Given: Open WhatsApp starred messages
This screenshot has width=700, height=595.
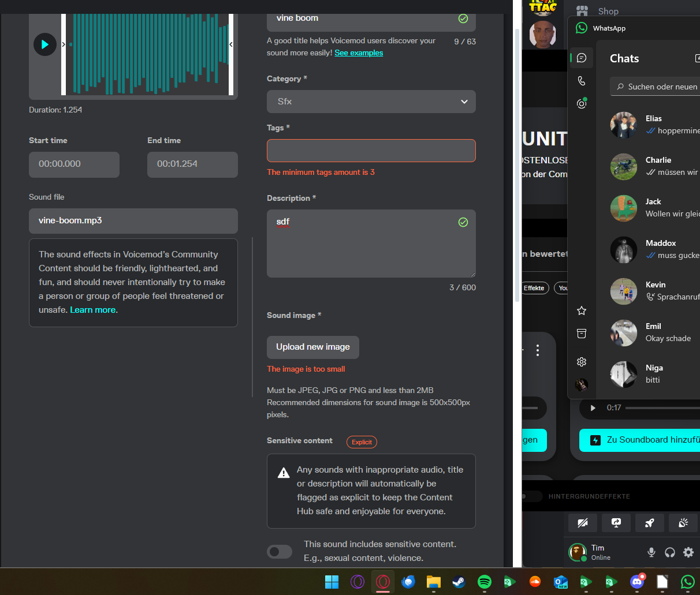Looking at the screenshot, I should click(x=582, y=311).
